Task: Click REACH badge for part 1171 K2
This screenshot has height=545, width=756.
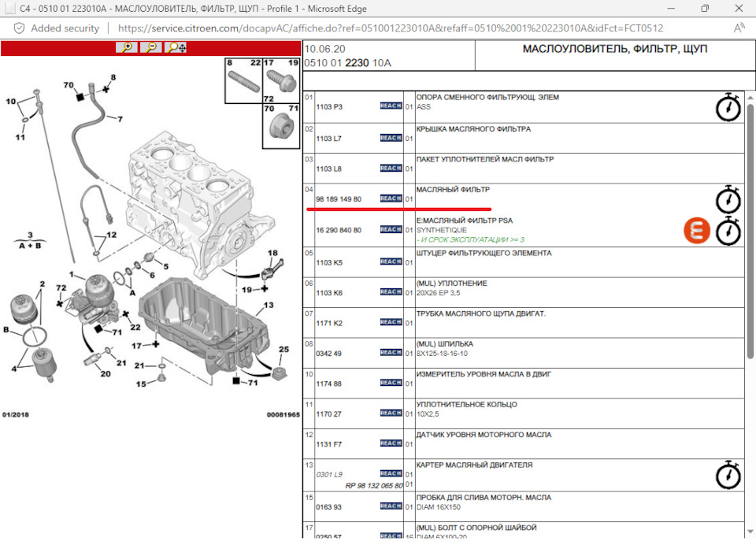Action: tap(391, 322)
